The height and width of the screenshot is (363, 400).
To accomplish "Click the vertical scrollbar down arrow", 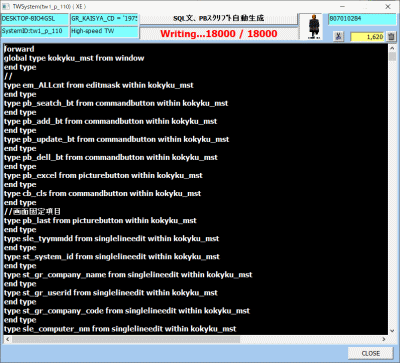I will [x=392, y=331].
